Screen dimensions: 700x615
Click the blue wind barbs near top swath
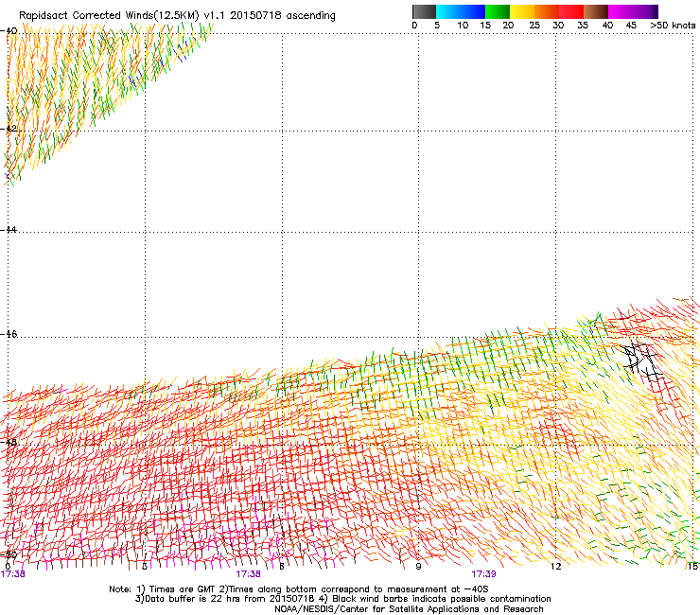tap(182, 51)
